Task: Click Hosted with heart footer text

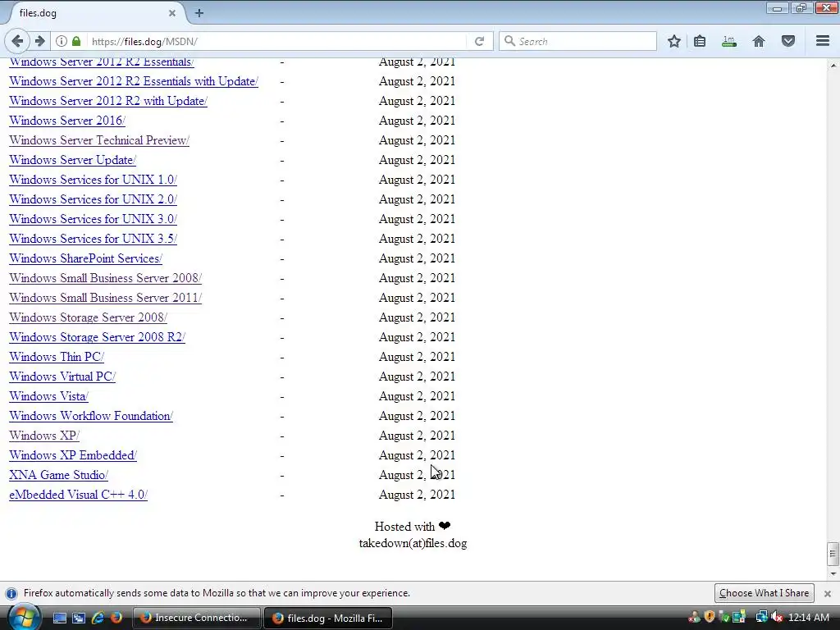Action: [x=413, y=527]
